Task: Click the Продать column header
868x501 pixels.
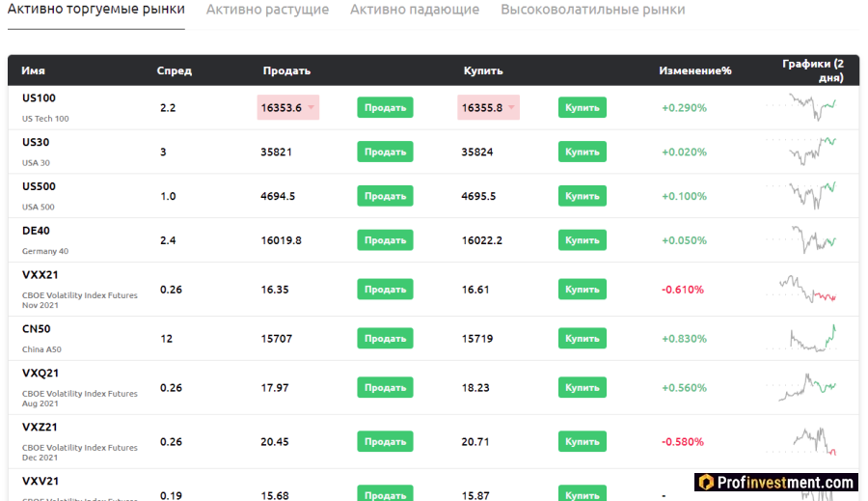Action: coord(286,70)
